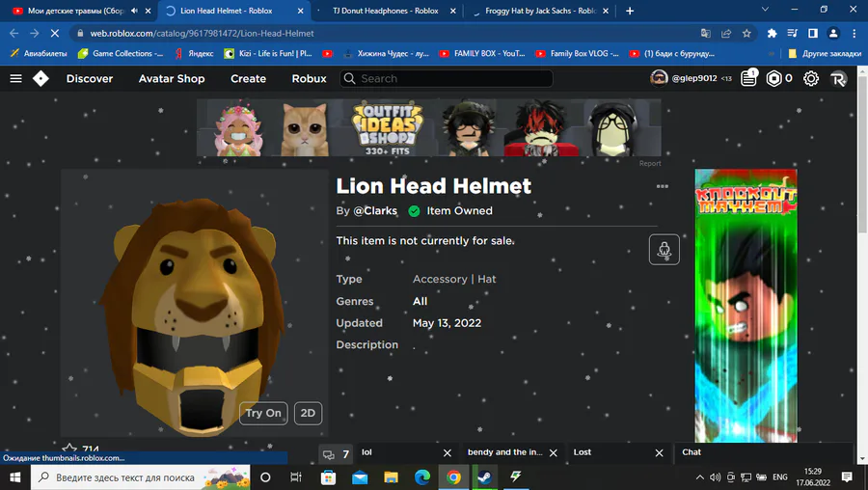Switch to Froggy Hat tab
868x490 pixels.
click(x=540, y=11)
